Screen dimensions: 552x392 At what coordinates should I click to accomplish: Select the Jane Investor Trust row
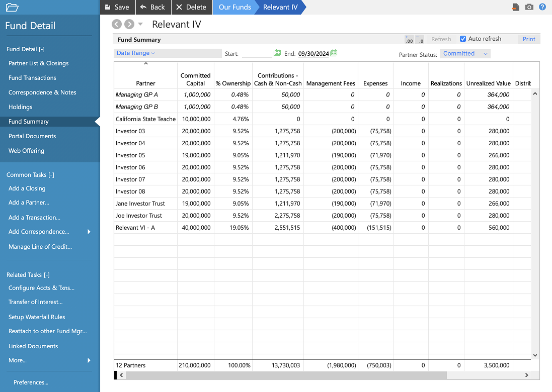(323, 203)
